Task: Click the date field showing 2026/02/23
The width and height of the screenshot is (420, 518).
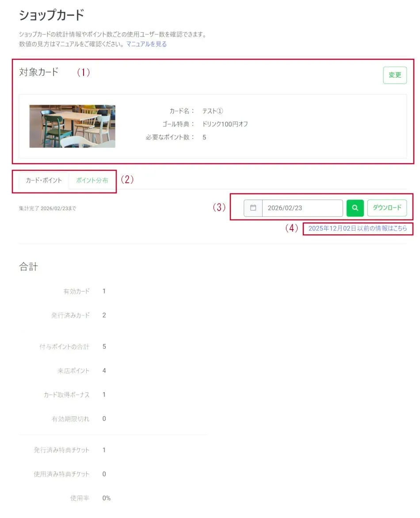Action: click(x=302, y=208)
